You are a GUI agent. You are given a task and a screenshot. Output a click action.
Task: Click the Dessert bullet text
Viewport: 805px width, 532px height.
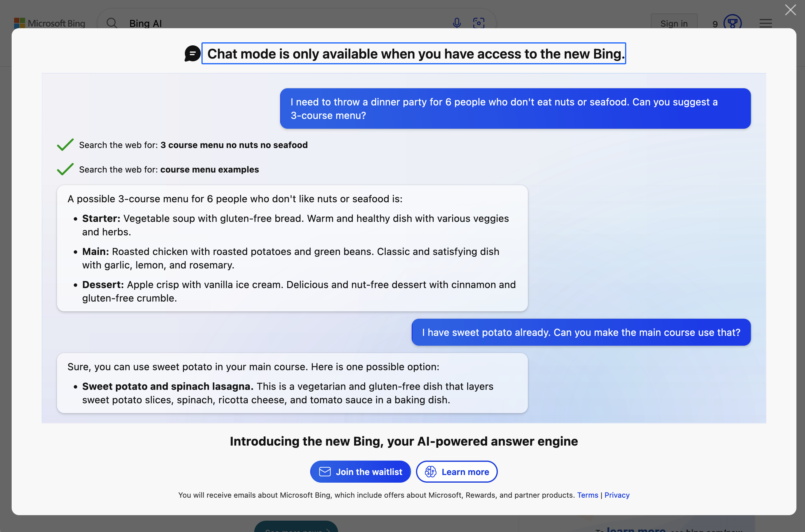coord(299,291)
